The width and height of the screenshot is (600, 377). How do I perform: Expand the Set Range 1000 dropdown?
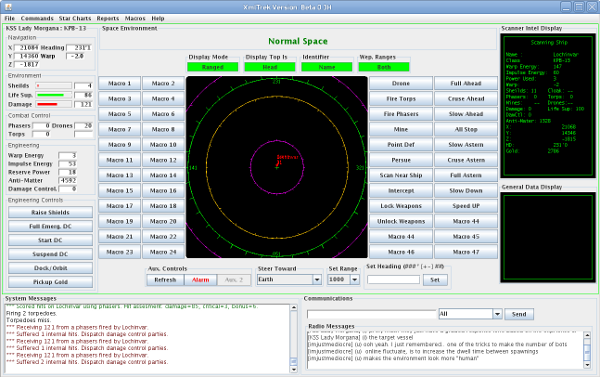pos(355,280)
